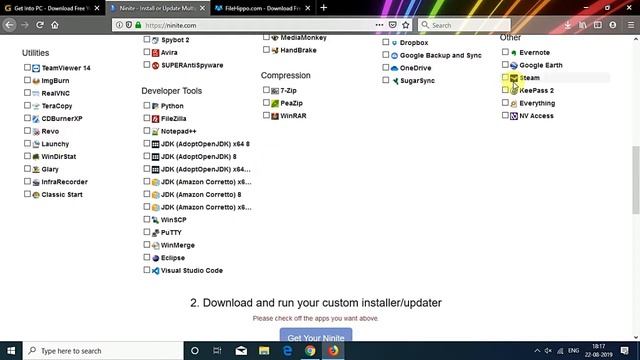Click the 7-Zip app icon
The height and width of the screenshot is (360, 640).
tap(275, 91)
